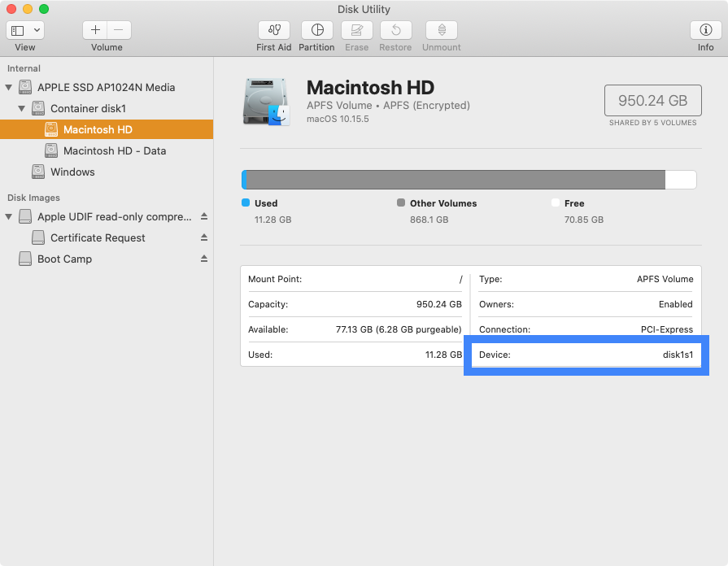
Task: Click the 868.1 GB other volumes value
Action: 429,220
